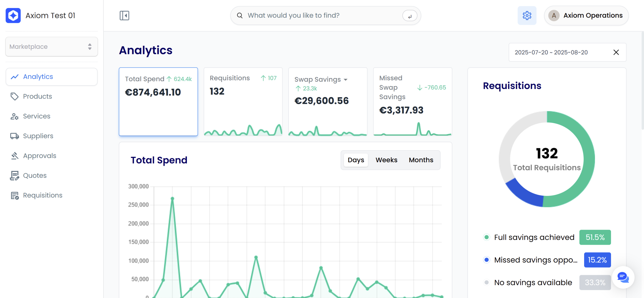Expand the Swap Savings dropdown arrow

346,80
